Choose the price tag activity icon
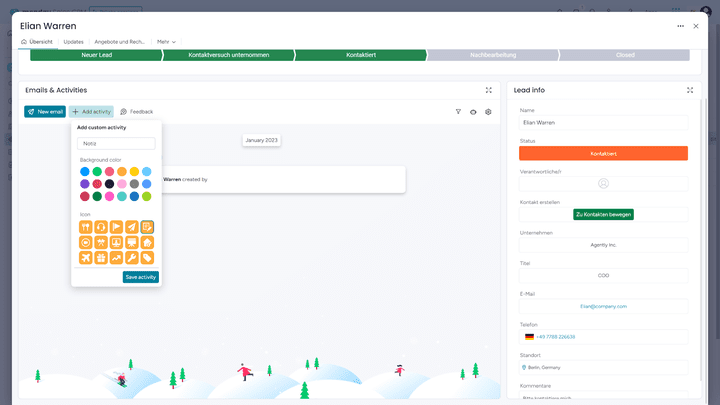Screen dimensions: 720x405 click(147, 258)
